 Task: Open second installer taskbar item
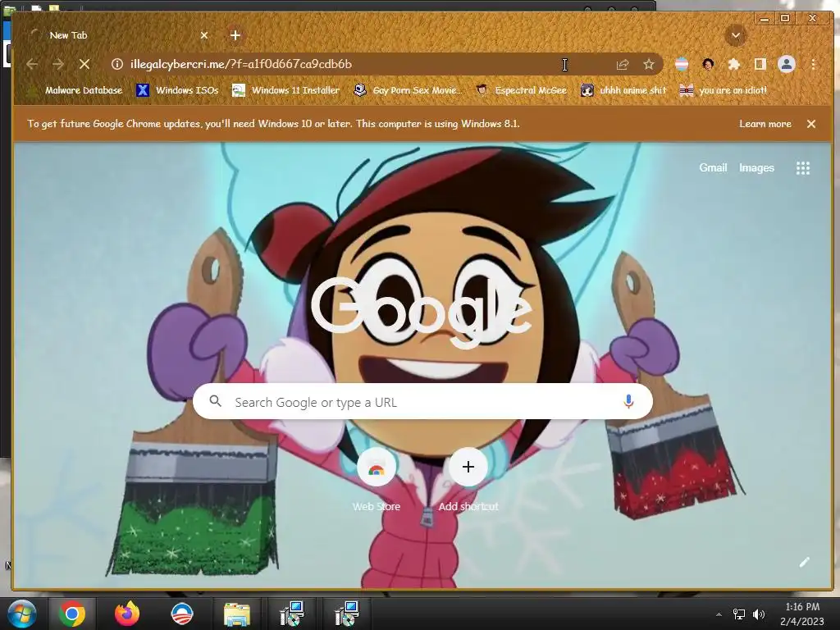tap(347, 614)
